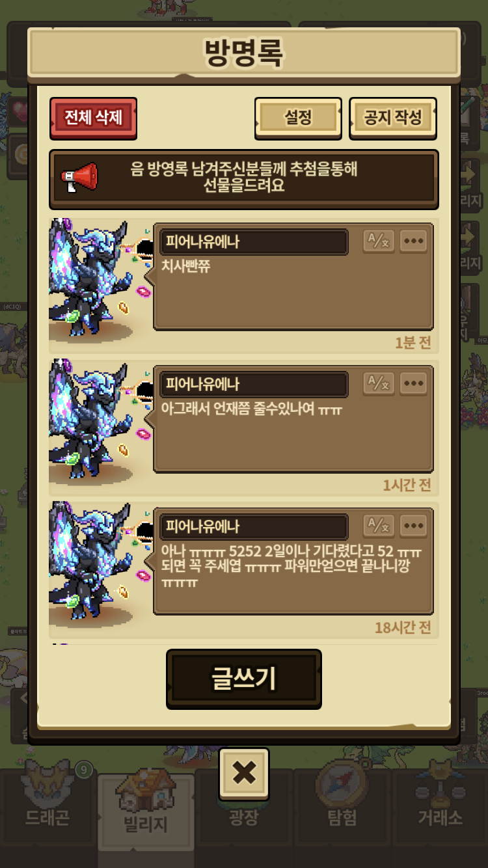The height and width of the screenshot is (868, 488).
Task: Click the red megaphone notice icon
Action: coord(79,178)
